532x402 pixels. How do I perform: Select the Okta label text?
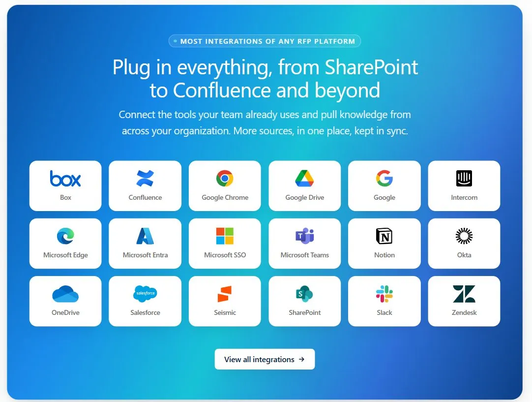(464, 255)
